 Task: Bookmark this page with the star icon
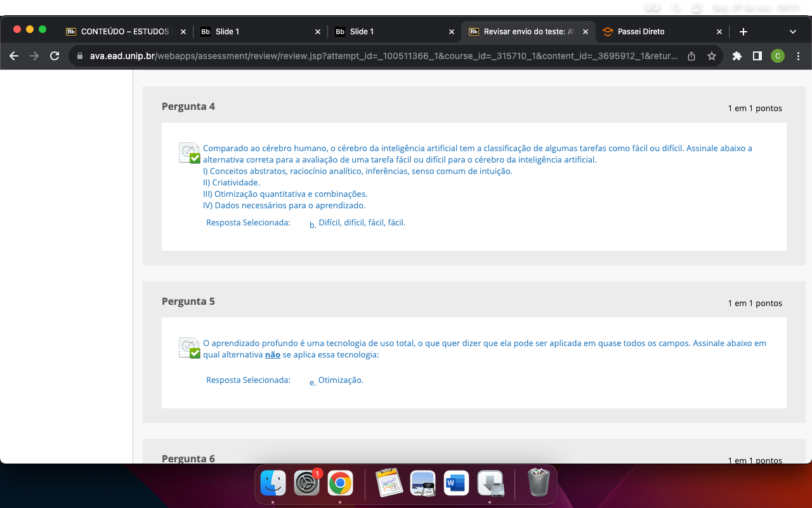point(712,56)
